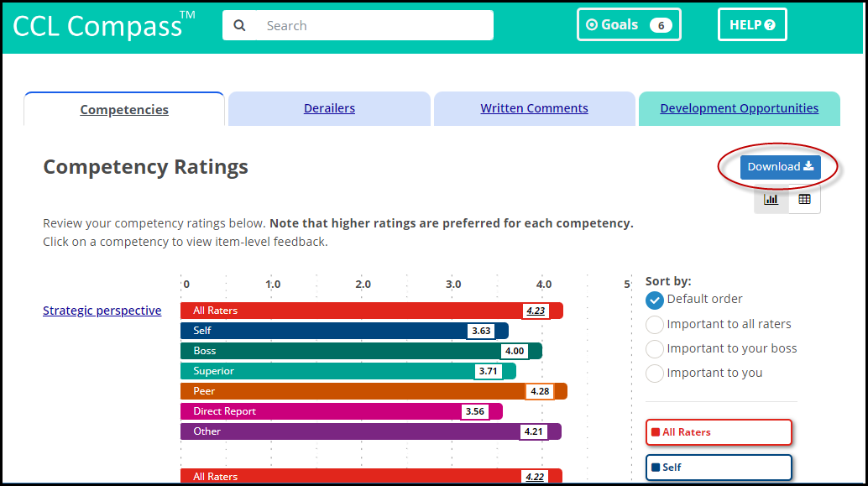
Task: View the Written Comments tab
Action: (534, 107)
